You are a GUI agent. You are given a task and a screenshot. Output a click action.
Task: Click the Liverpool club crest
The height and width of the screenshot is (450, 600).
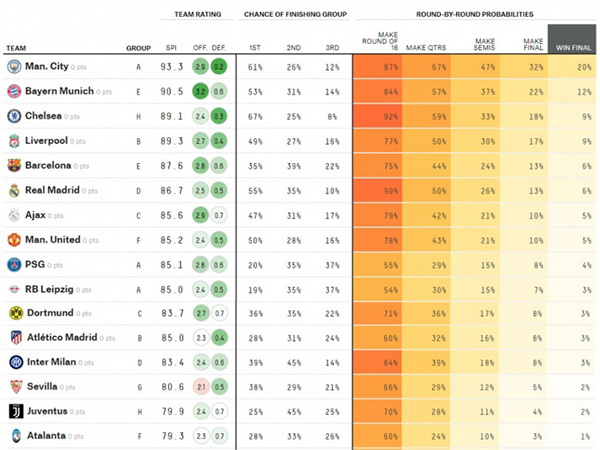[14, 141]
